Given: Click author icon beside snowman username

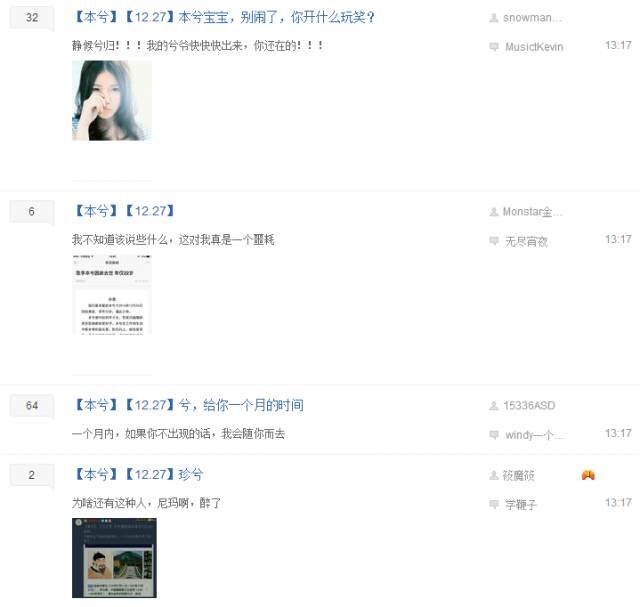Looking at the screenshot, I should 494,18.
